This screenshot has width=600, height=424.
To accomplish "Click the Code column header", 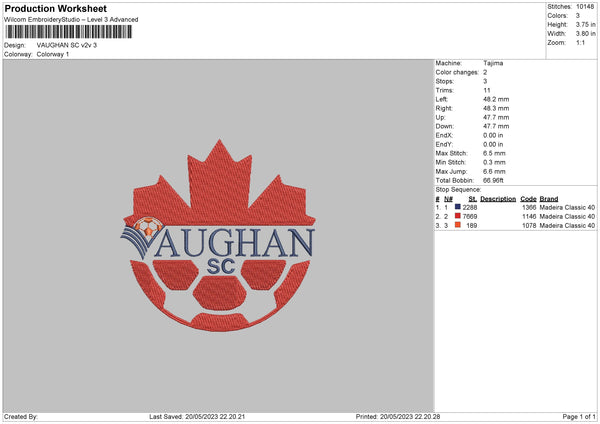I will point(528,199).
